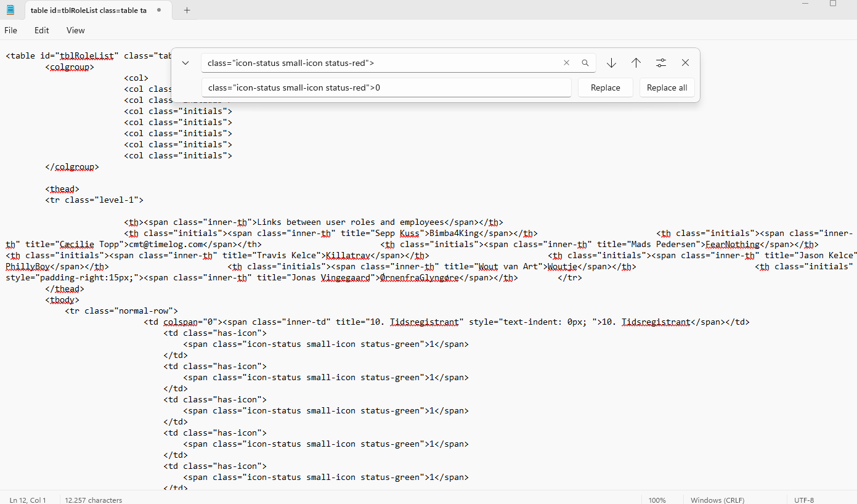Screen dimensions: 857x504
Task: Open the View menu
Action: [x=75, y=30]
